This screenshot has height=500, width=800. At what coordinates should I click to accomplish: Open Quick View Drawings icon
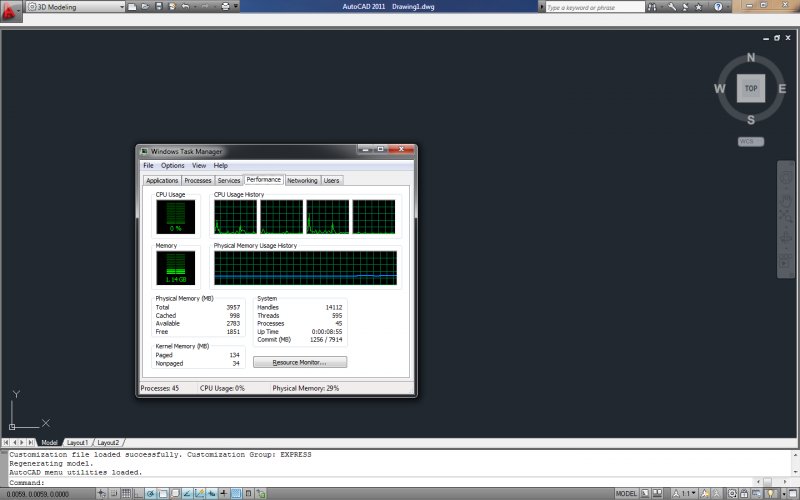coord(657,493)
